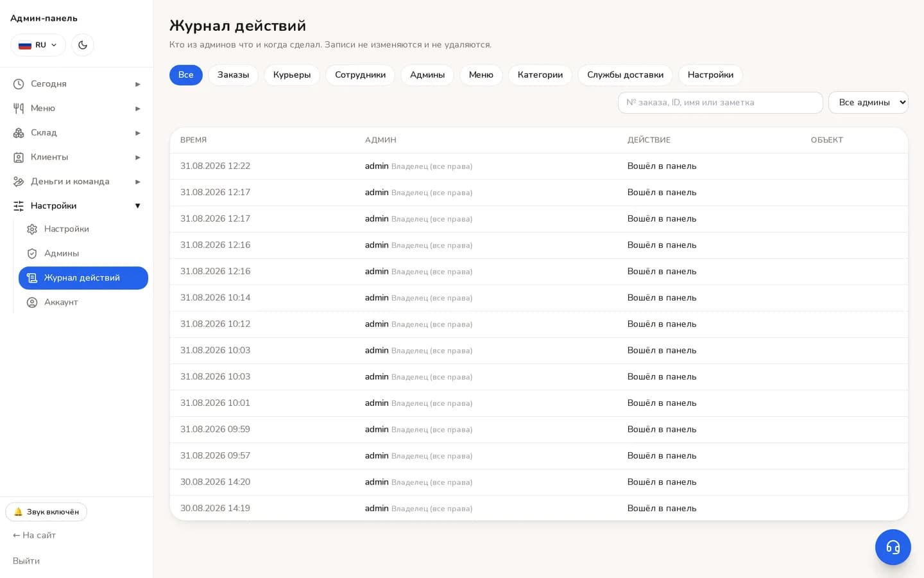
Task: Click the Склад boxes icon
Action: tap(19, 133)
